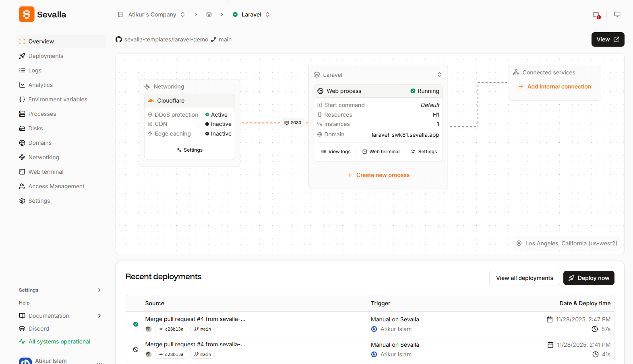Click the clock icon beside 57s
This screenshot has width=633, height=364.
click(595, 329)
